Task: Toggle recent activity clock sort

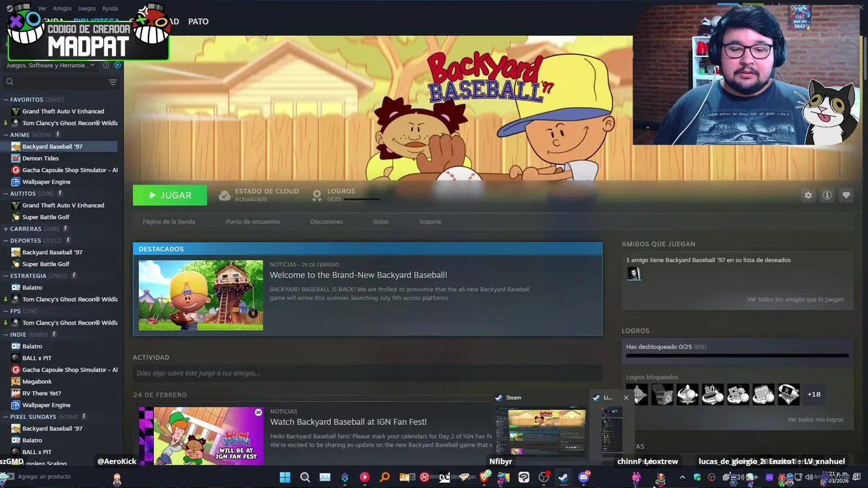Action: (x=106, y=65)
